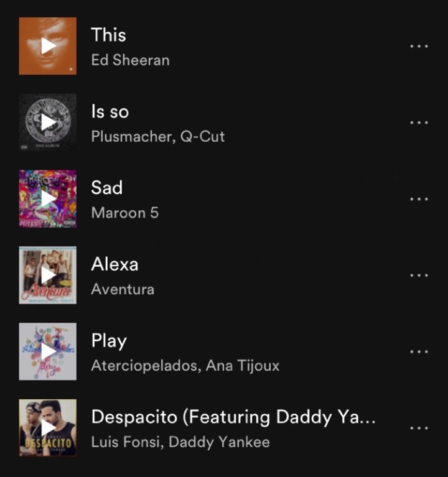448x477 pixels.
Task: Open more options for "Is so"
Action: (419, 123)
